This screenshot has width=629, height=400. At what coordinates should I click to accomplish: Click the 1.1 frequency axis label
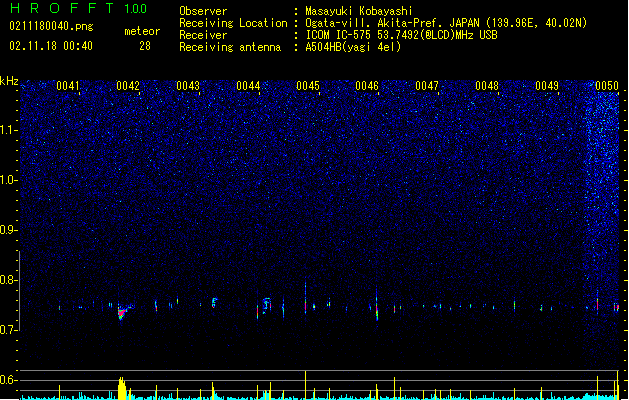(x=9, y=130)
